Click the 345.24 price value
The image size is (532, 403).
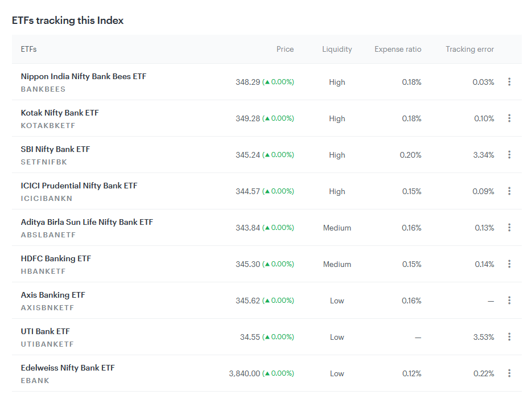pos(248,155)
